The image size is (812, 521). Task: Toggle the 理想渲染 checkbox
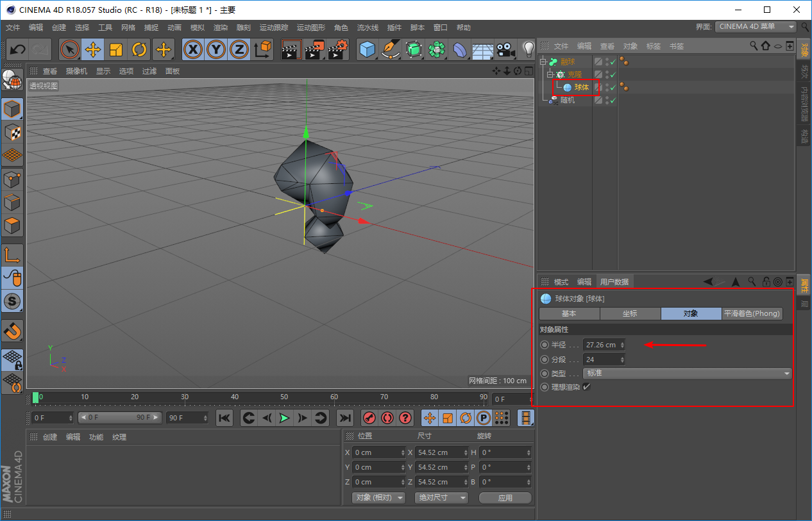pos(586,386)
